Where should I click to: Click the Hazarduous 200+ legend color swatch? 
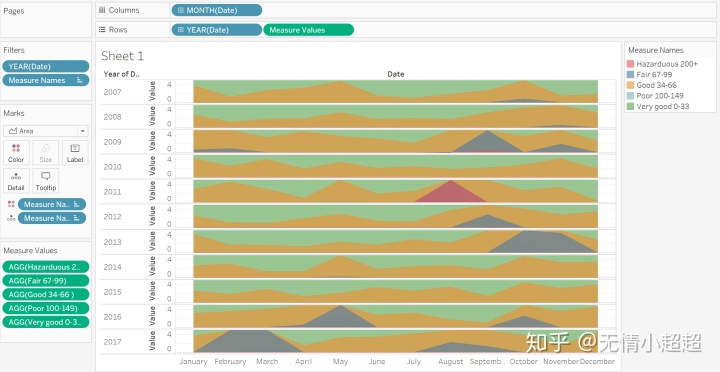click(x=631, y=64)
